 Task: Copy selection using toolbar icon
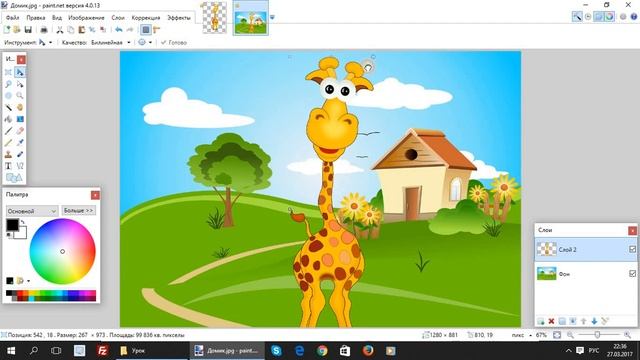point(70,29)
